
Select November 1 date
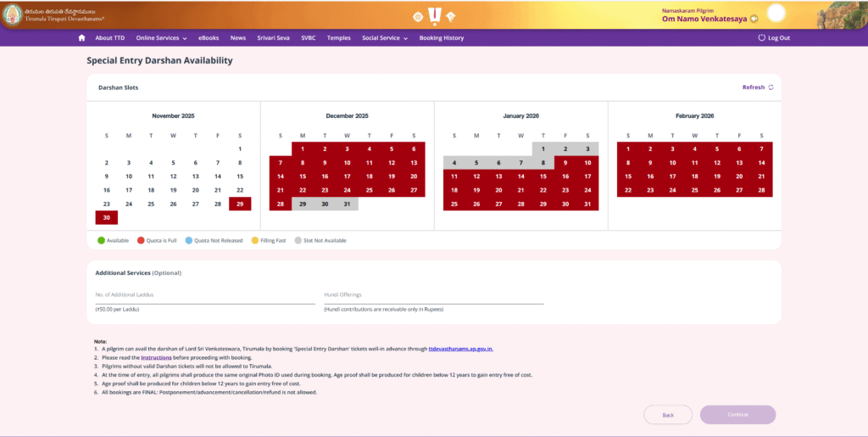click(240, 149)
